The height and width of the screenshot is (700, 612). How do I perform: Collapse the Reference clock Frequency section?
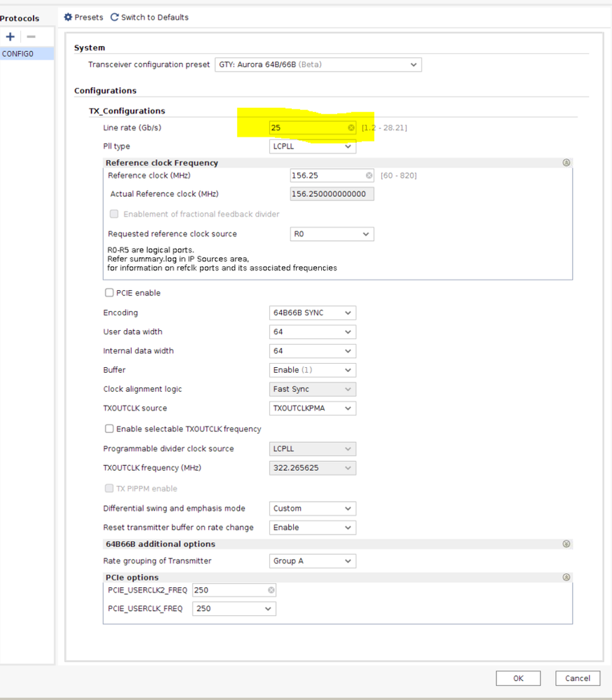pyautogui.click(x=566, y=163)
